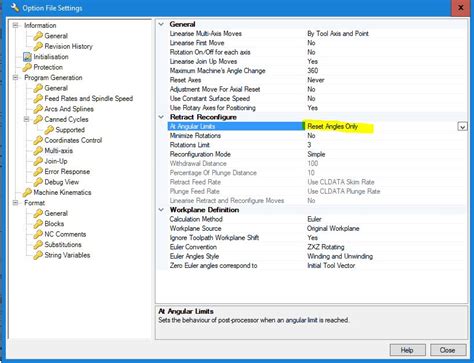The width and height of the screenshot is (474, 363).
Task: Open Feed Rates and Spindle Speed icon
Action: 38,99
